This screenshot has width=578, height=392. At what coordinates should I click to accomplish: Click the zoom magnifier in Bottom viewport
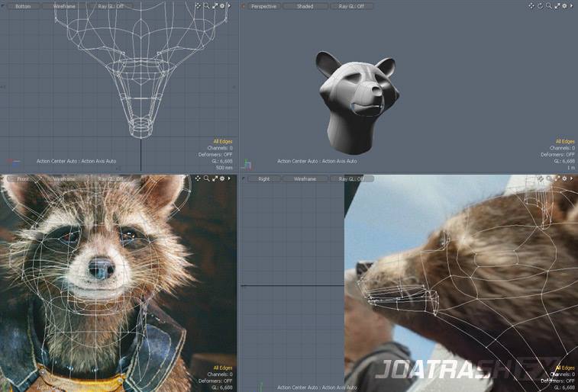(x=206, y=5)
